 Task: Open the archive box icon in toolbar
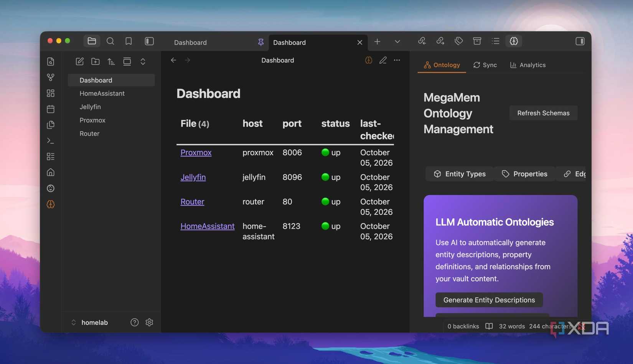pos(477,41)
